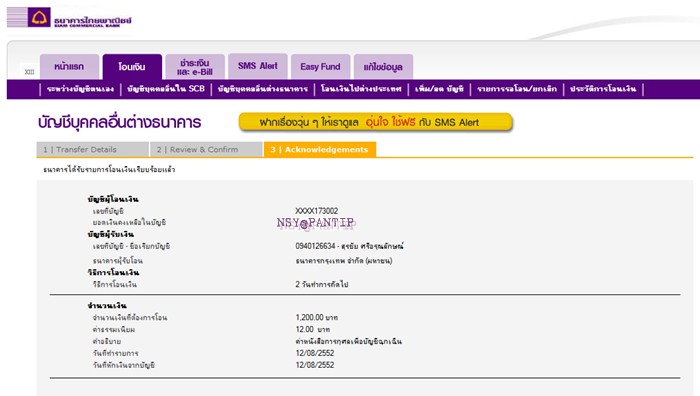Choose ระหว่างบัญชีตนเอง submenu item
Viewport: 700px width, 396px height.
click(x=80, y=89)
